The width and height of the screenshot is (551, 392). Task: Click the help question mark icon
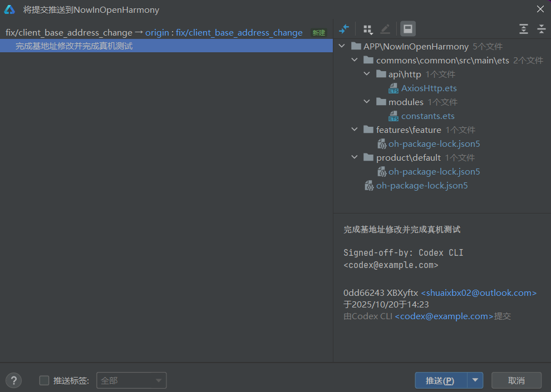13,380
